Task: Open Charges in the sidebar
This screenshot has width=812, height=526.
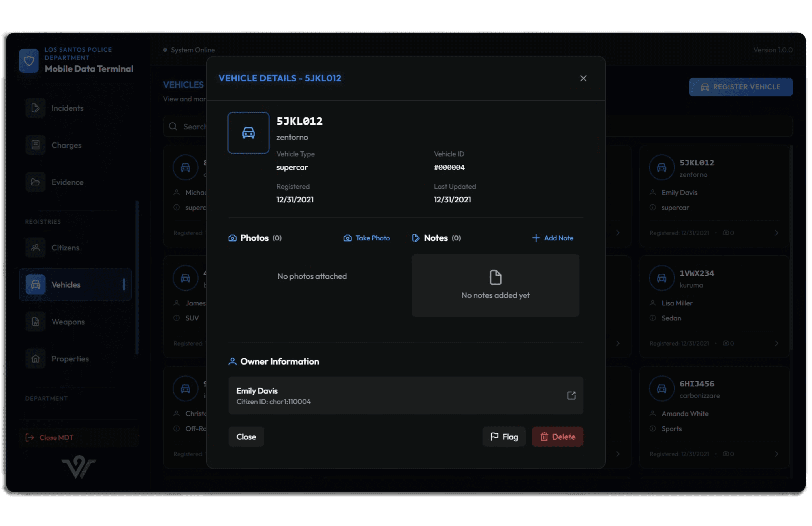Action: tap(75, 145)
